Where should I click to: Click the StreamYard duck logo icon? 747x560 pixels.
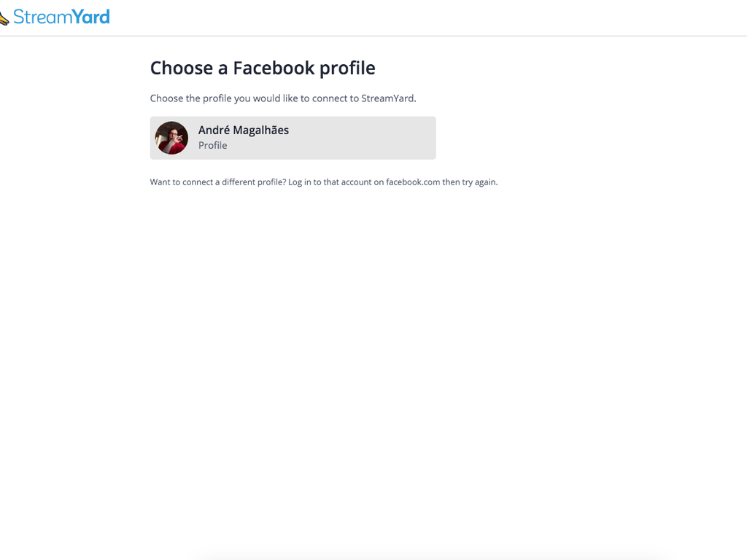pos(4,18)
